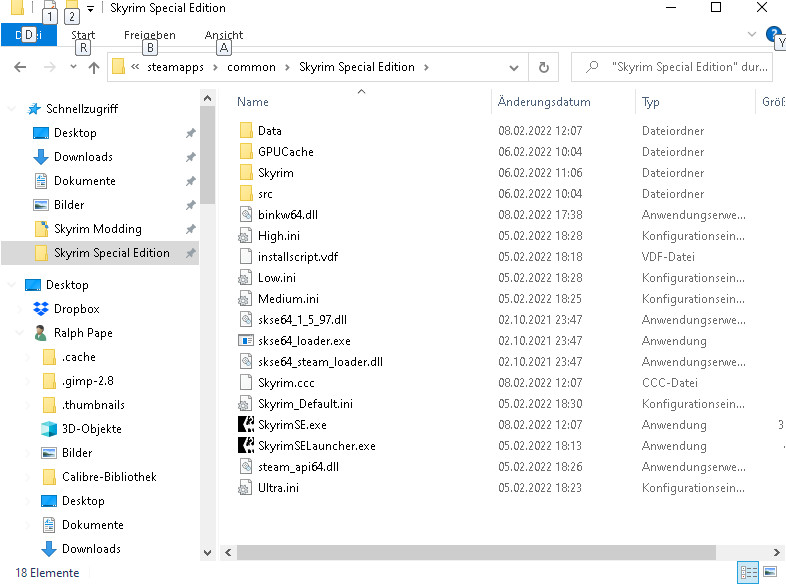Collapse the Schnellzugriff tree section
Viewport: 786px width, 585px height.
click(13, 109)
